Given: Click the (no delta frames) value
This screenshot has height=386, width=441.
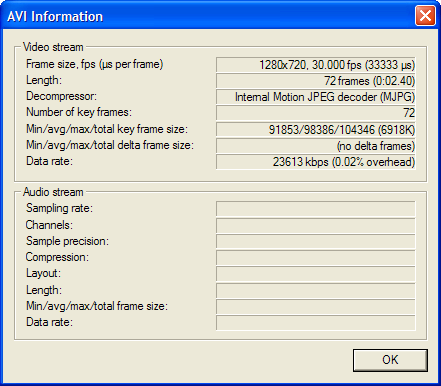Looking at the screenshot, I should point(316,146).
